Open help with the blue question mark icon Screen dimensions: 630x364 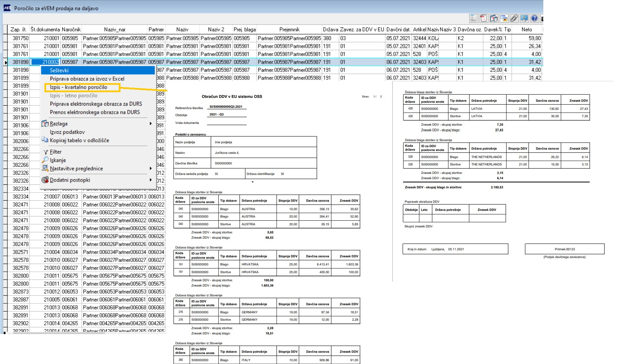tap(534, 18)
